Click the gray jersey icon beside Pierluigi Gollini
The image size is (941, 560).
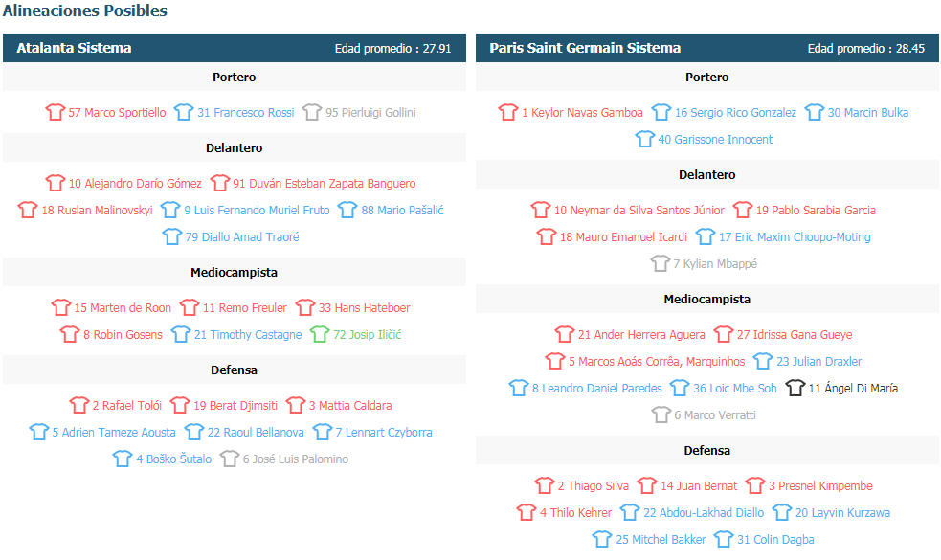coord(312,112)
